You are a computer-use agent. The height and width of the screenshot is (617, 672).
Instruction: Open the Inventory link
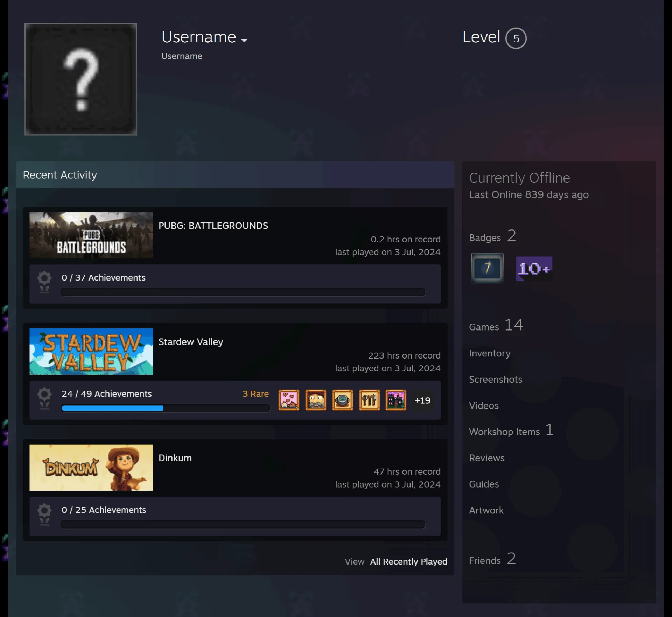(x=490, y=353)
